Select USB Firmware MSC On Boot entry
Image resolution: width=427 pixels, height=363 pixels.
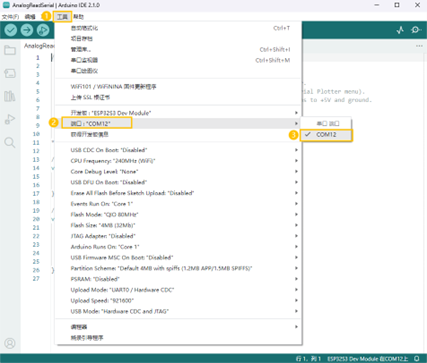click(x=178, y=258)
